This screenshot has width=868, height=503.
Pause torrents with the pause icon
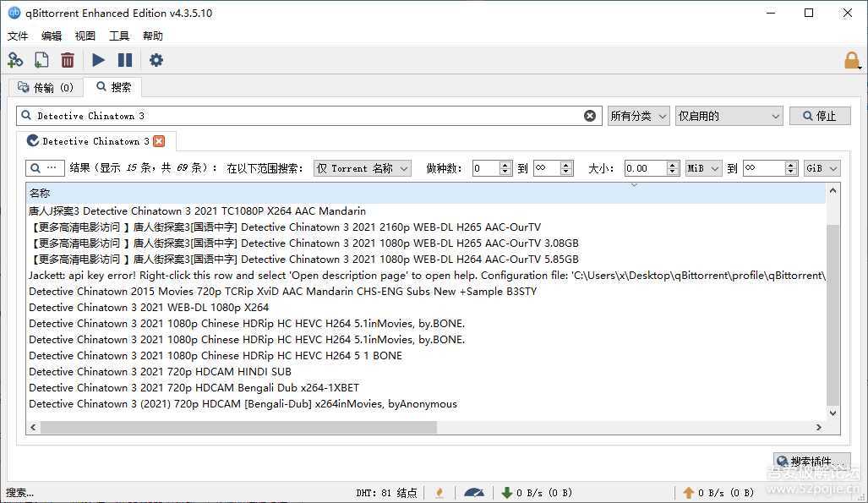(125, 60)
